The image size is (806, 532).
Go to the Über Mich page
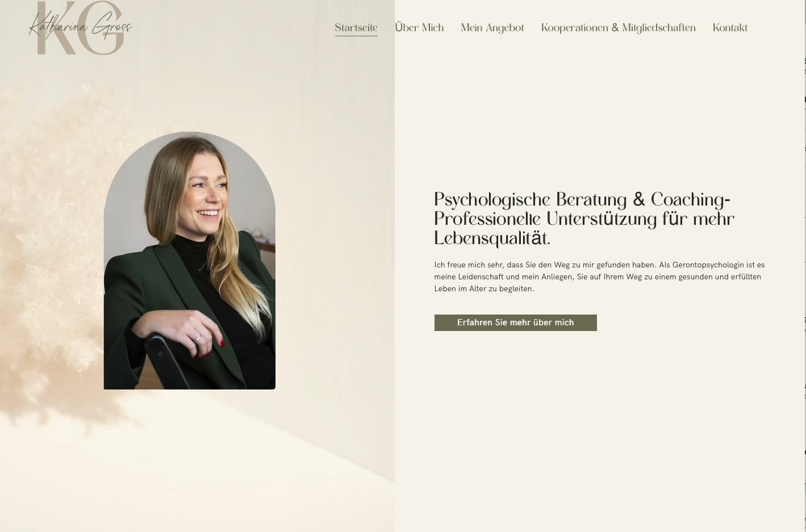pyautogui.click(x=419, y=27)
